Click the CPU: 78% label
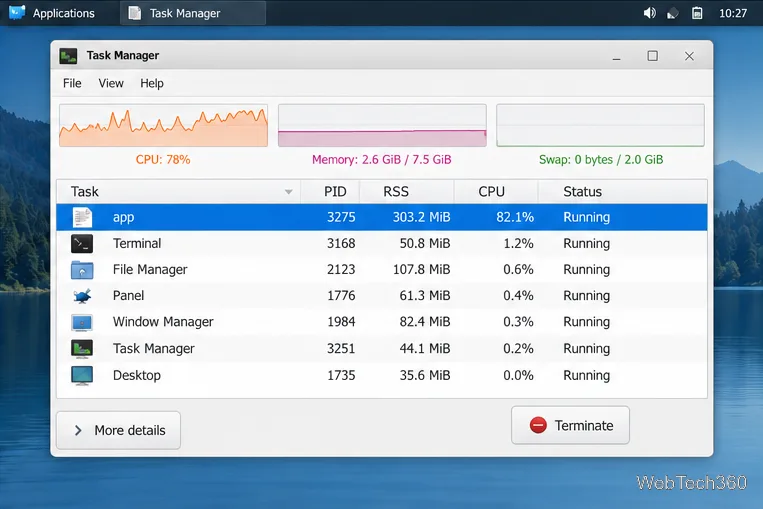 coord(163,160)
